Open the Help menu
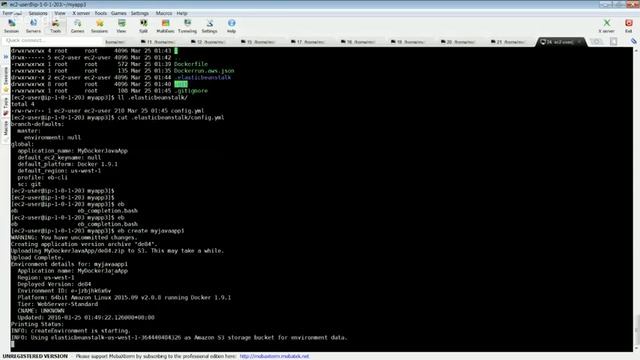 (x=182, y=13)
